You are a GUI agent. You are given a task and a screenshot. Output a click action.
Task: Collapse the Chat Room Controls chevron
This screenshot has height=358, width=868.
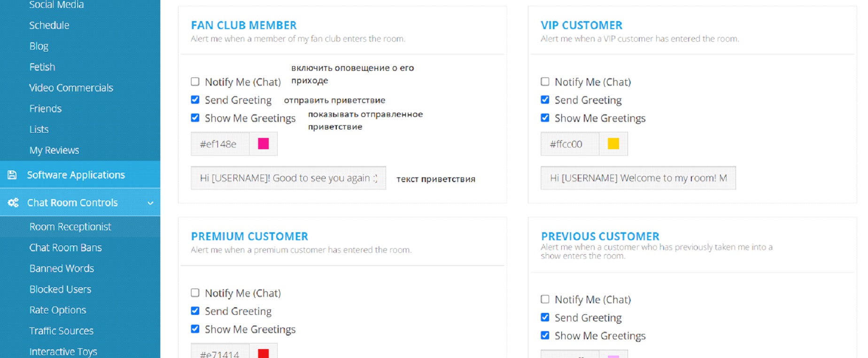tap(150, 203)
